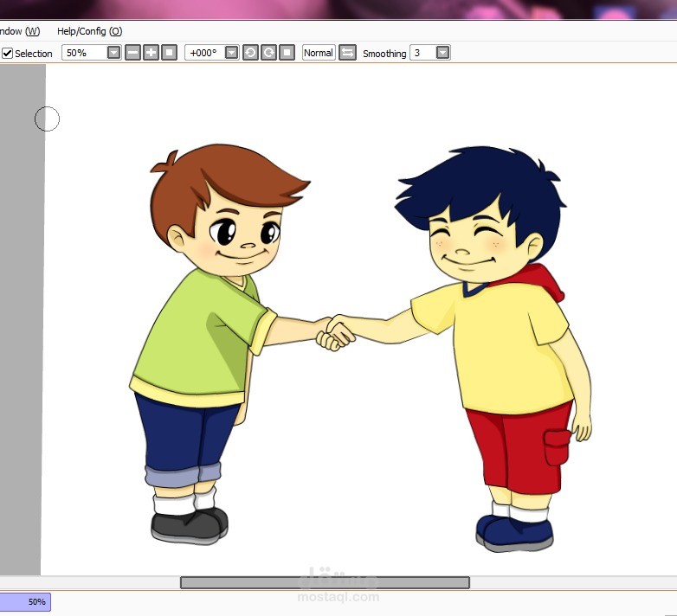Click the zoom in plus icon
Image resolution: width=677 pixels, height=616 pixels.
point(152,53)
